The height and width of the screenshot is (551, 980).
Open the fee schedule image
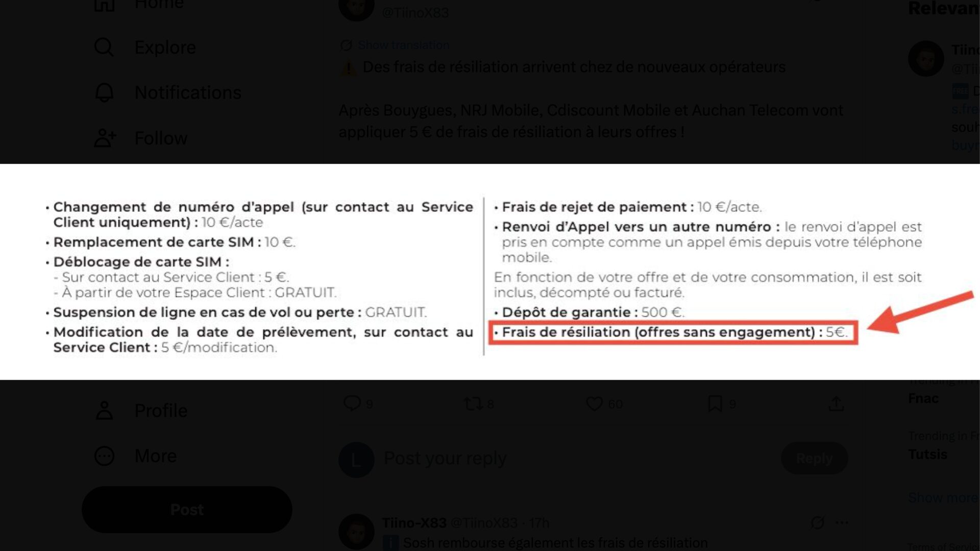[x=489, y=271]
